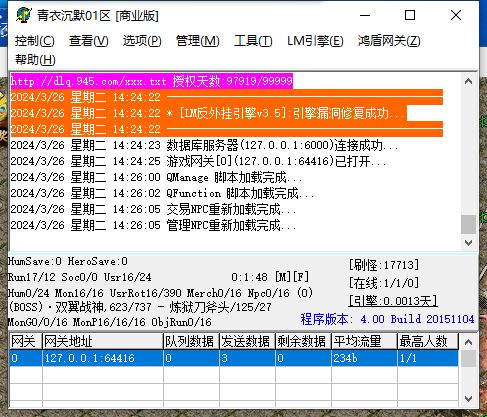
Task: Click the Run17/12 Soc0/0 status line
Action: (x=80, y=277)
